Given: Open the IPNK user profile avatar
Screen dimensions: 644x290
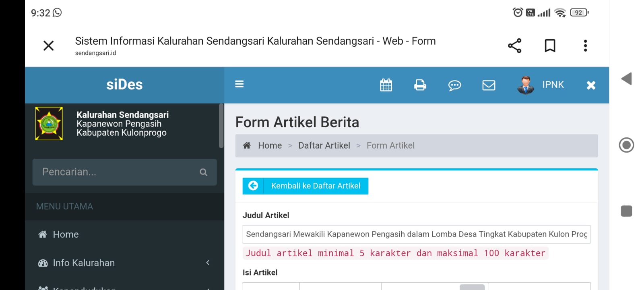Looking at the screenshot, I should click(x=525, y=85).
